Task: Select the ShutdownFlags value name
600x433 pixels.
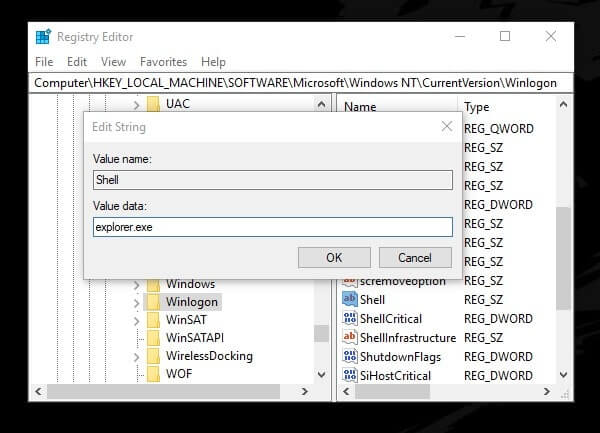Action: (400, 357)
